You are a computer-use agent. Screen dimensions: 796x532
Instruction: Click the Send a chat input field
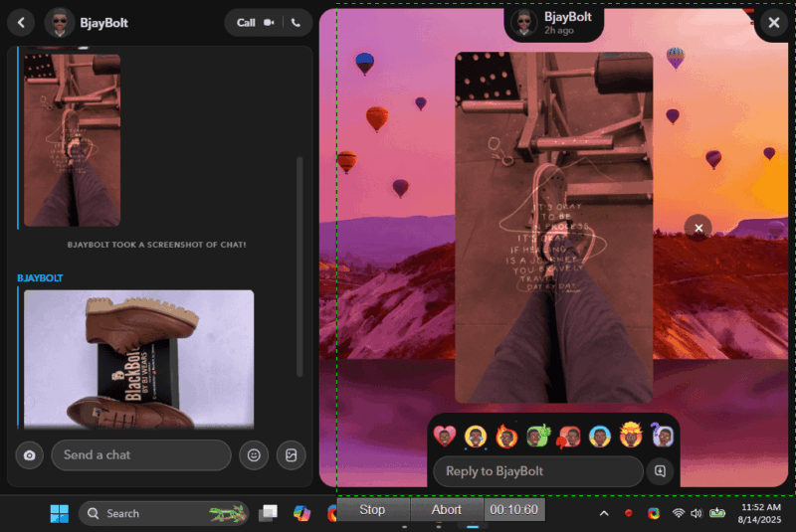pyautogui.click(x=141, y=454)
